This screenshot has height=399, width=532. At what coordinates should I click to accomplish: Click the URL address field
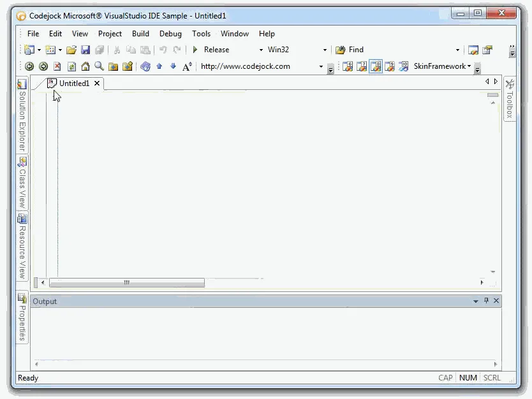(258, 66)
